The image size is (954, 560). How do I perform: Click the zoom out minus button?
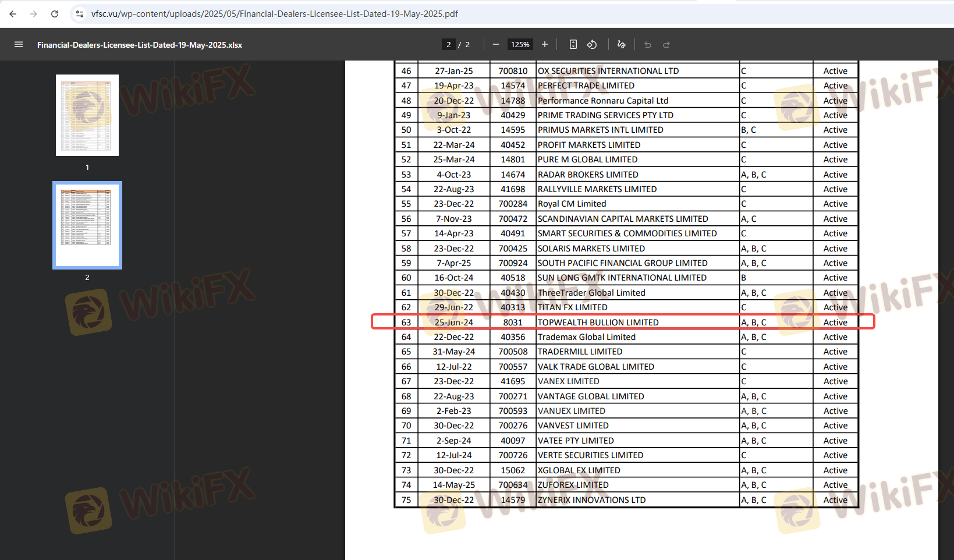click(496, 45)
